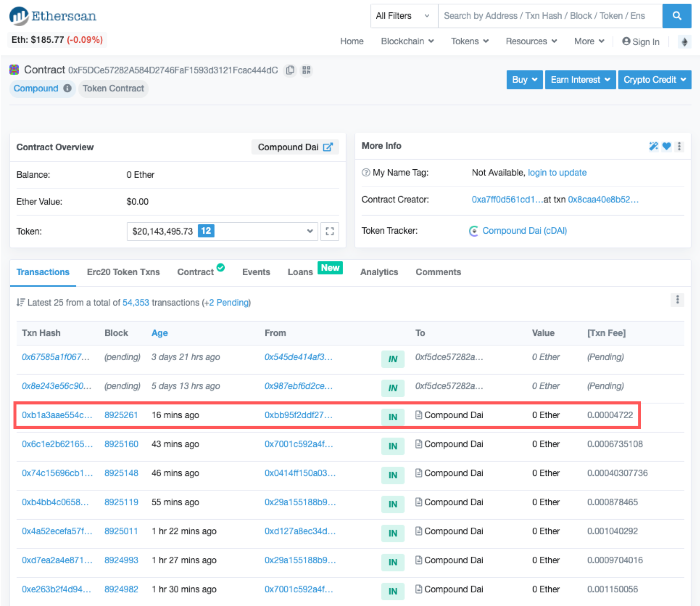Screen dimensions: 700x606
Task: Click the blue search magnifier button
Action: coord(677,16)
